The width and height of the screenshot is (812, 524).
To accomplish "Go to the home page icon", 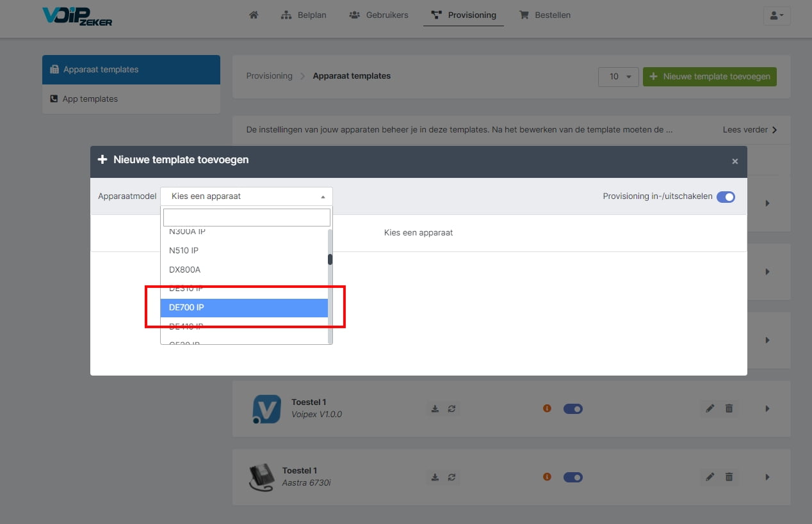I will (254, 15).
